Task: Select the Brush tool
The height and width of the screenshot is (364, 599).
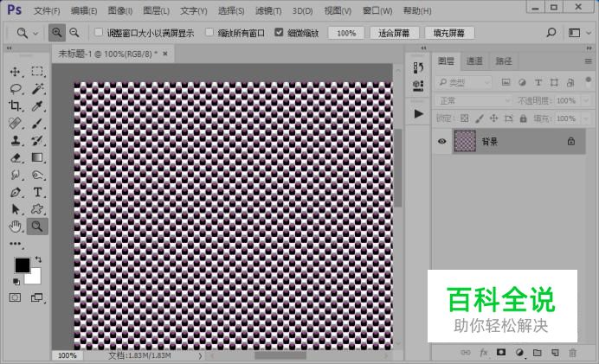Action: click(x=37, y=124)
